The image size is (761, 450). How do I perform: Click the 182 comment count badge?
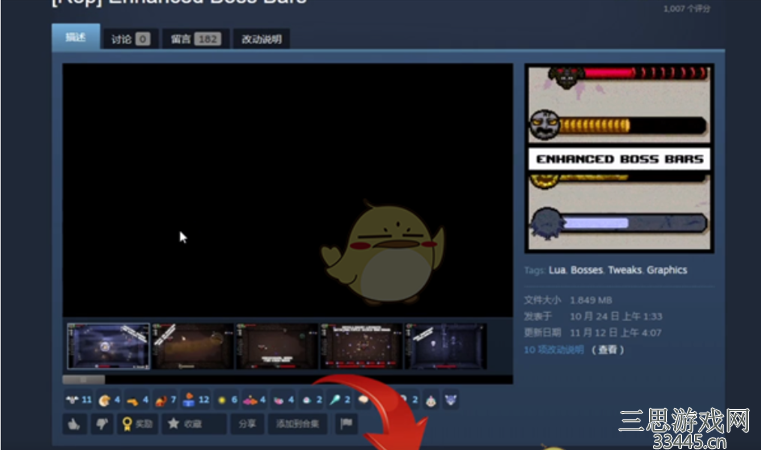coord(208,39)
